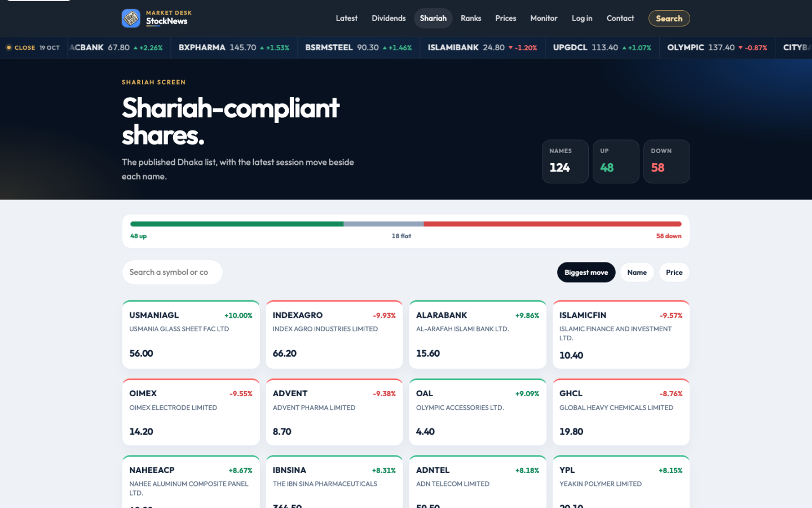Open the OAL stock card
The image size is (812, 508).
(478, 412)
